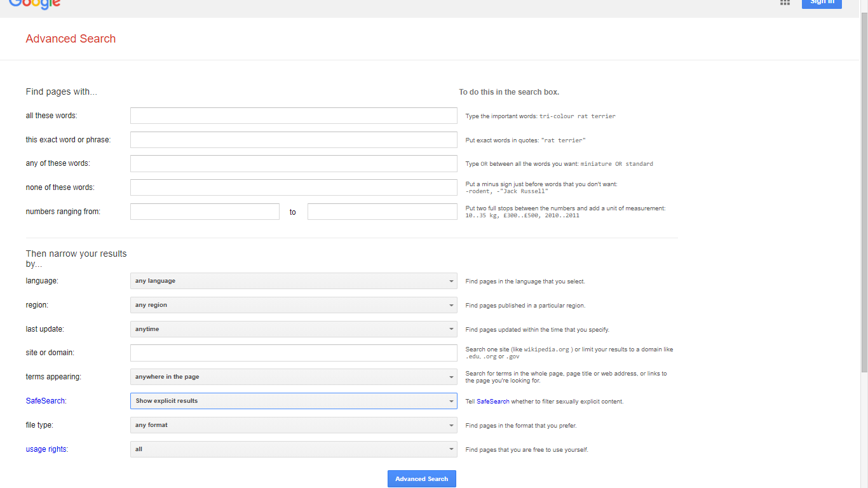This screenshot has width=868, height=488.
Task: Click the hint about typing OR between words
Action: pos(559,164)
